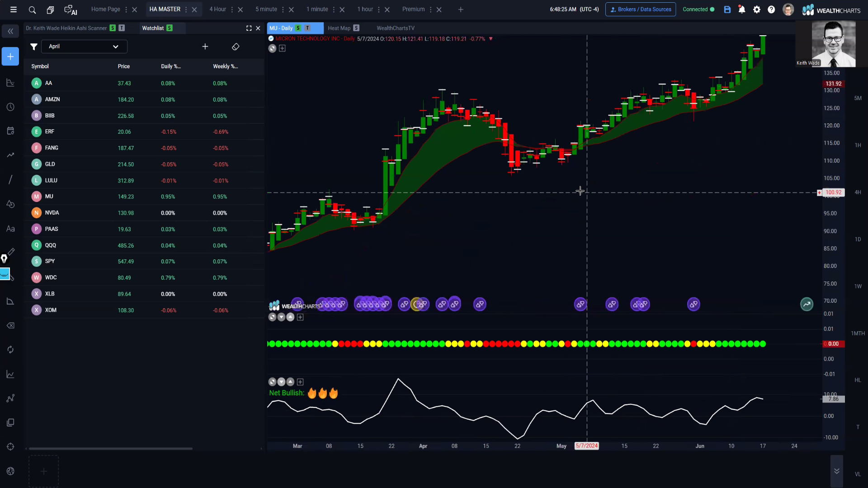Viewport: 868px width, 488px height.
Task: Open the duplicate workspace icon
Action: point(50,9)
